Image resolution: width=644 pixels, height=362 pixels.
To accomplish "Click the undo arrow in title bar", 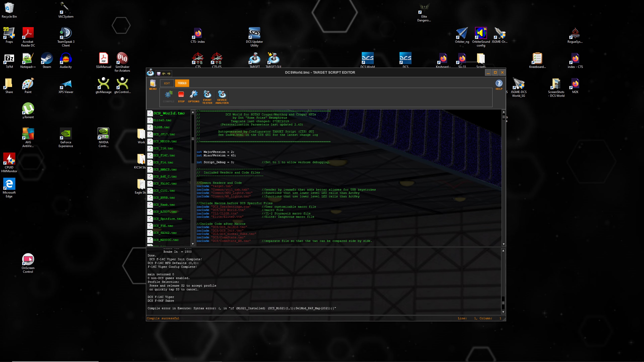I will [x=164, y=74].
